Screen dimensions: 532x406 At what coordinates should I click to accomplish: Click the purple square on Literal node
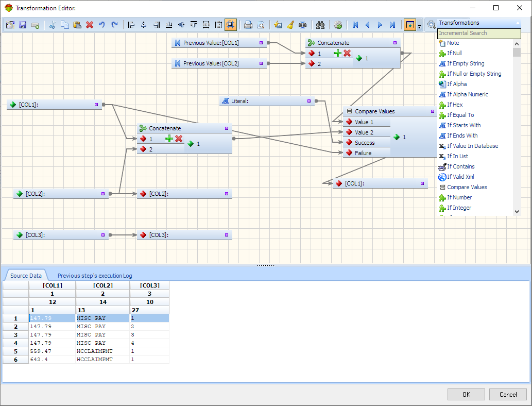coord(309,101)
